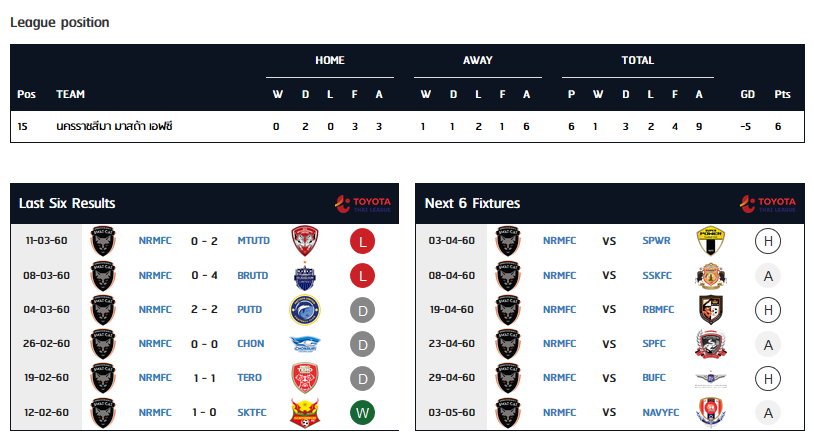Image resolution: width=814 pixels, height=437 pixels.
Task: Click the team name in league position row
Action: pyautogui.click(x=115, y=126)
